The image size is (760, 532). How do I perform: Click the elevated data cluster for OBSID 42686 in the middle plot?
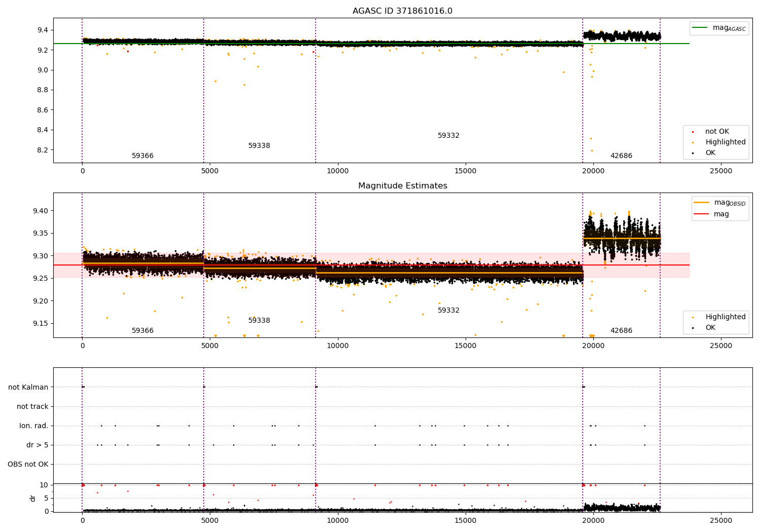[622, 238]
